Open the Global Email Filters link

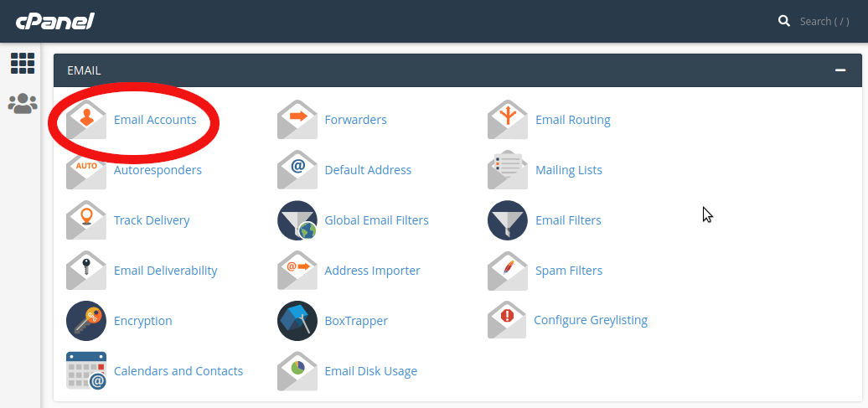coord(376,220)
